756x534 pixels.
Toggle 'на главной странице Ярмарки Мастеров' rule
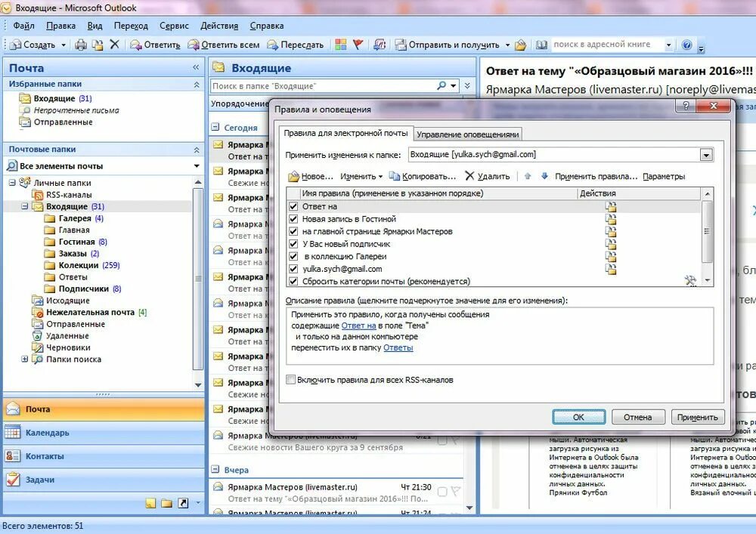[x=293, y=231]
